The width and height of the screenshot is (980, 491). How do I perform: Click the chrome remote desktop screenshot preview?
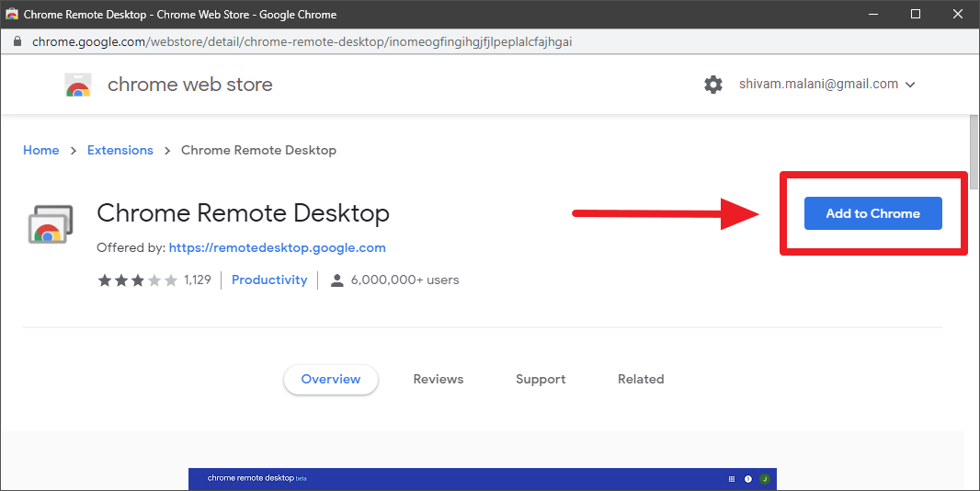(483, 479)
